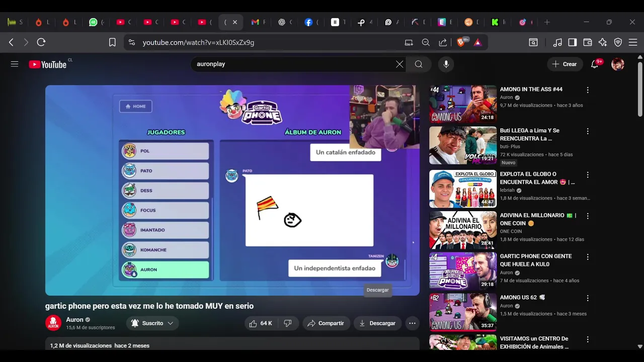
Task: Open options menu for AMONG IN THE ASS #44
Action: pyautogui.click(x=588, y=90)
